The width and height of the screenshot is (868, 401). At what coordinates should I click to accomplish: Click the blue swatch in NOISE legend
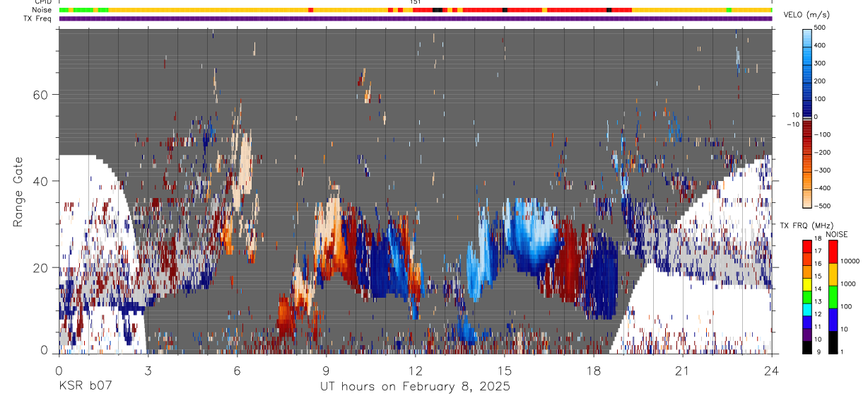click(833, 320)
